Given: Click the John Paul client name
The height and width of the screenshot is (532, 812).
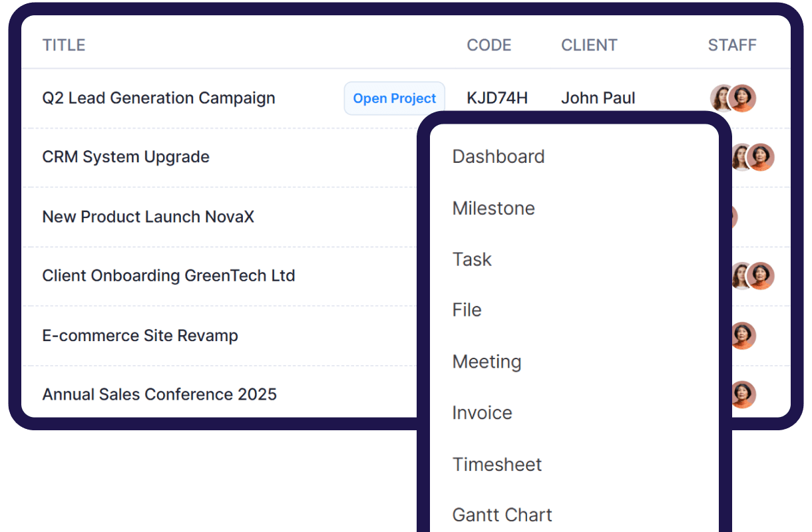Looking at the screenshot, I should (x=598, y=98).
